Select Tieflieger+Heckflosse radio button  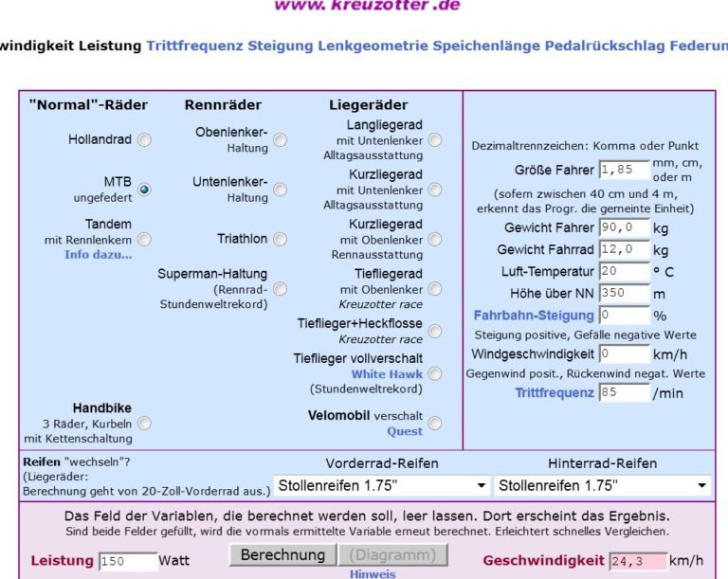point(435,331)
